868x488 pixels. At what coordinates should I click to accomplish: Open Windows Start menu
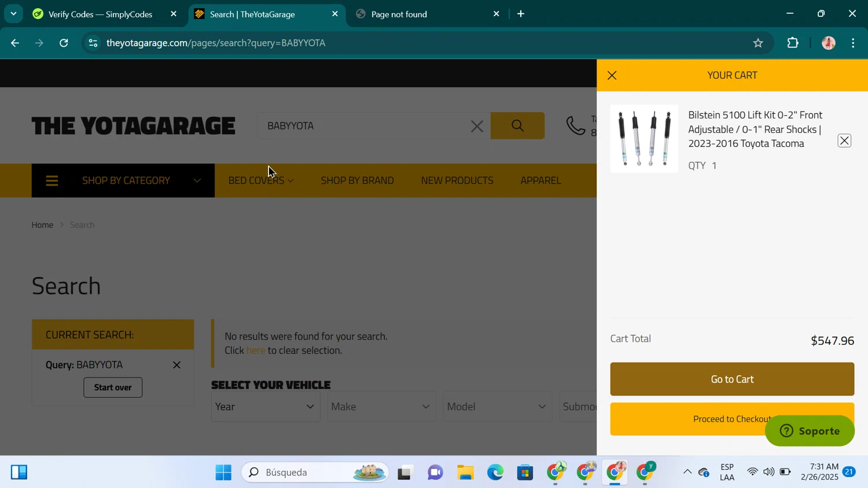pyautogui.click(x=223, y=472)
